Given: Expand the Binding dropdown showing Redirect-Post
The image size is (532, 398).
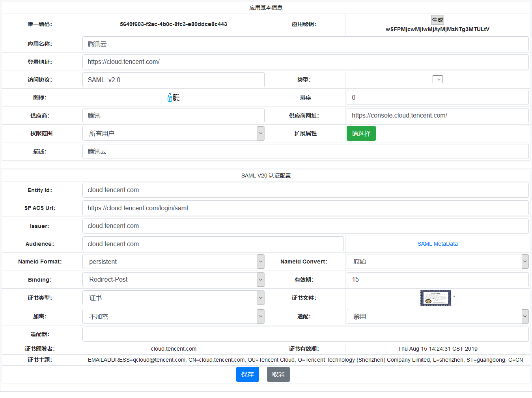Looking at the screenshot, I should pos(173,280).
